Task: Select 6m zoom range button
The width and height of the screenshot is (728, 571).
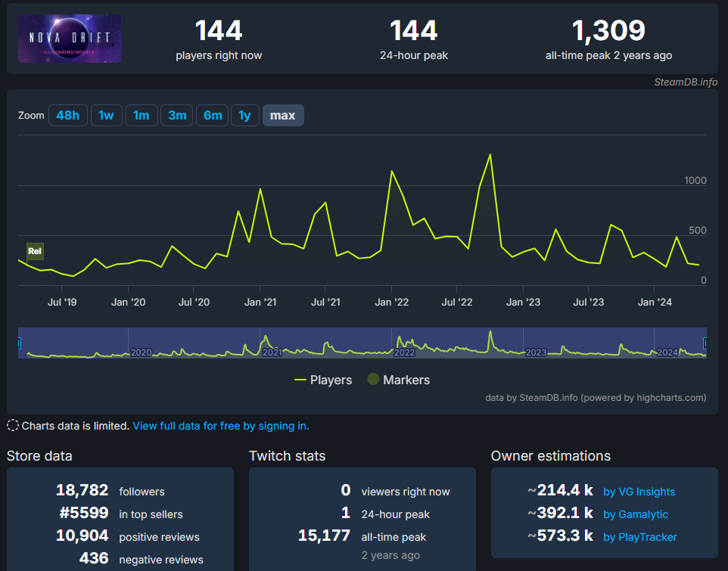Action: tap(213, 116)
